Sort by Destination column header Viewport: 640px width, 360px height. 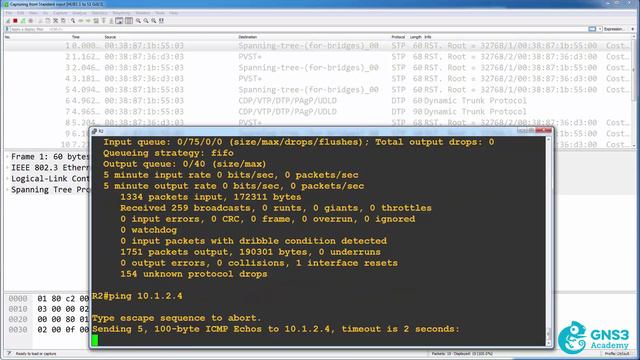pyautogui.click(x=248, y=37)
